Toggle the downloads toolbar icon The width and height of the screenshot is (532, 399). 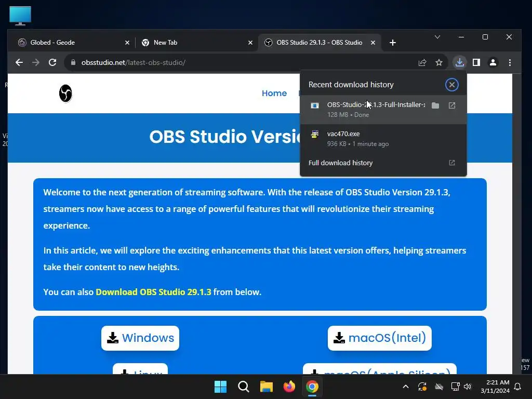click(460, 62)
